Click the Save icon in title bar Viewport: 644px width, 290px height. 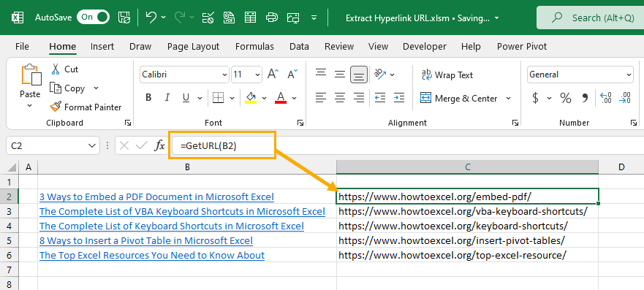coord(124,18)
